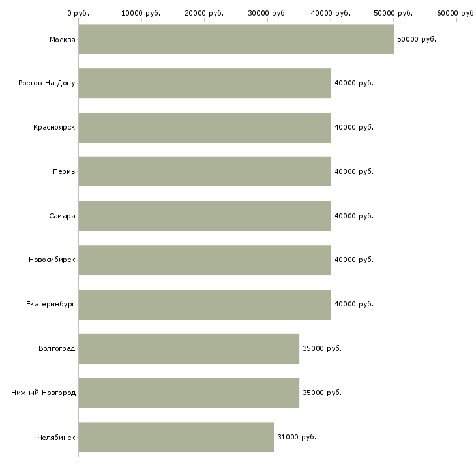Select the Челябинск axis label
This screenshot has width=476, height=476.
pyautogui.click(x=56, y=437)
